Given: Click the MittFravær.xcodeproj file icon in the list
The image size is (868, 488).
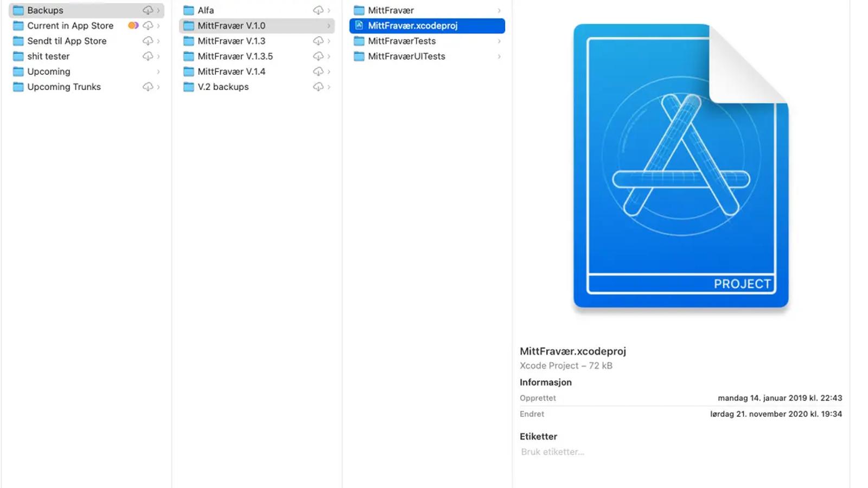Looking at the screenshot, I should click(359, 25).
